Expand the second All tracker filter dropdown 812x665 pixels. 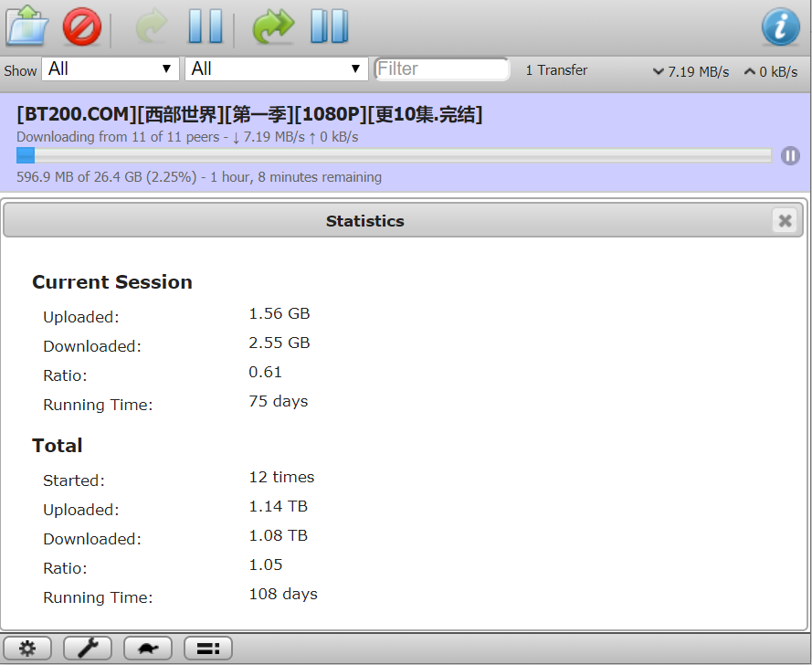[x=276, y=69]
